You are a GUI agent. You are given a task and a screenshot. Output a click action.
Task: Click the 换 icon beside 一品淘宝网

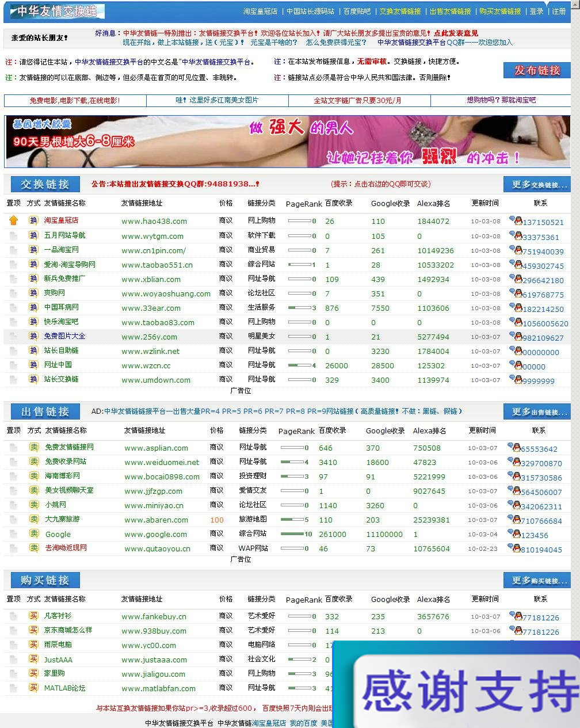pyautogui.click(x=33, y=249)
